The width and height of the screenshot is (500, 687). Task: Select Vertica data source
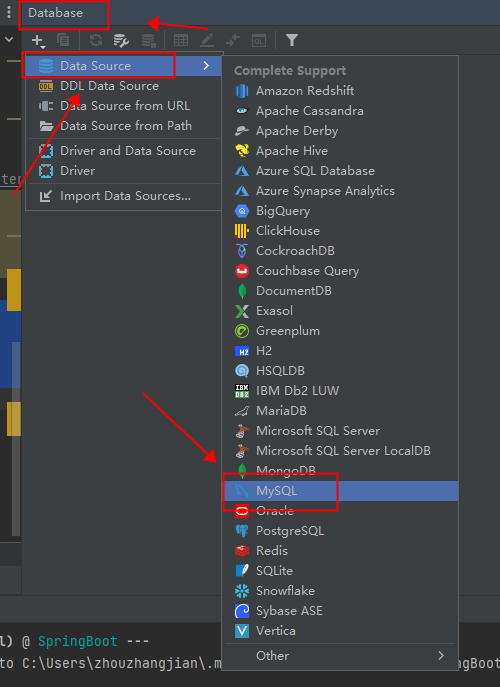tap(341, 631)
